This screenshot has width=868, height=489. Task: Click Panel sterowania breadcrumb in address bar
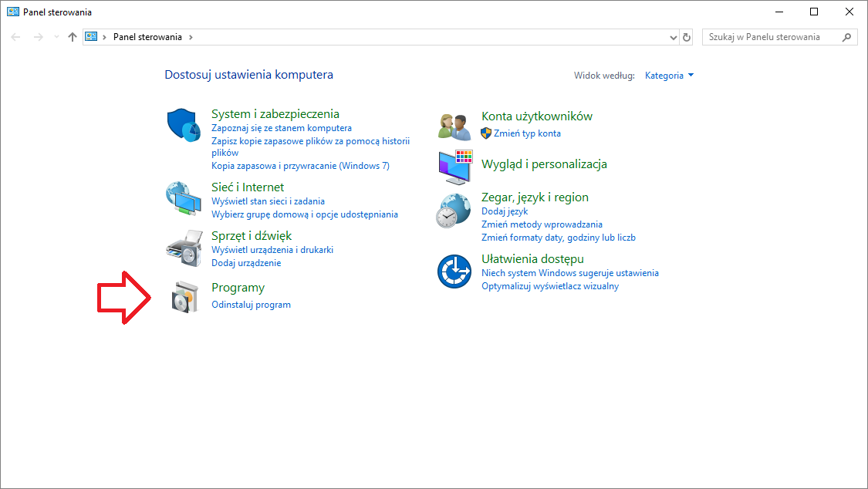[x=148, y=37]
